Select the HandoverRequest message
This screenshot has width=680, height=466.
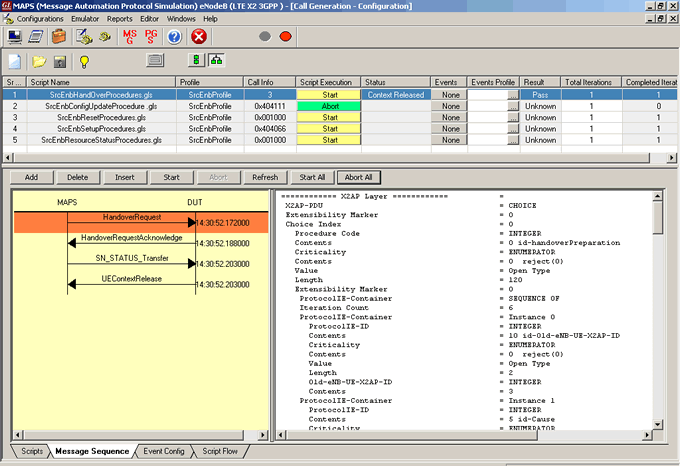[x=141, y=222]
